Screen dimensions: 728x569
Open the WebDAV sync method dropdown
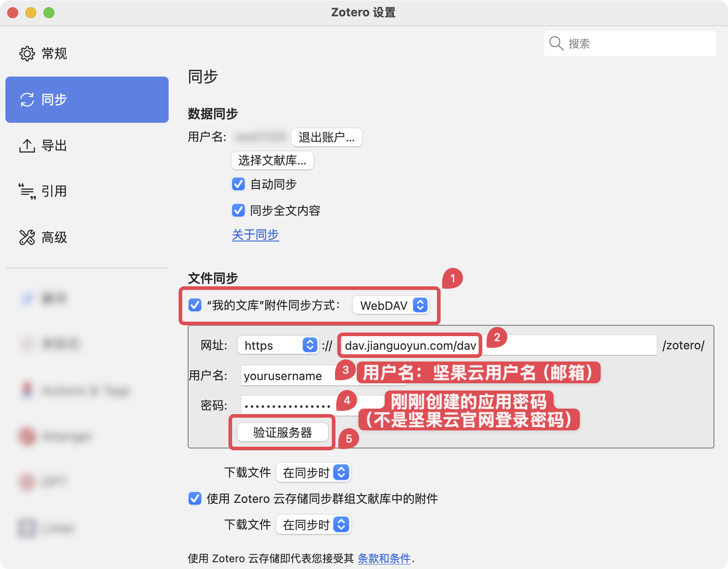pos(391,305)
